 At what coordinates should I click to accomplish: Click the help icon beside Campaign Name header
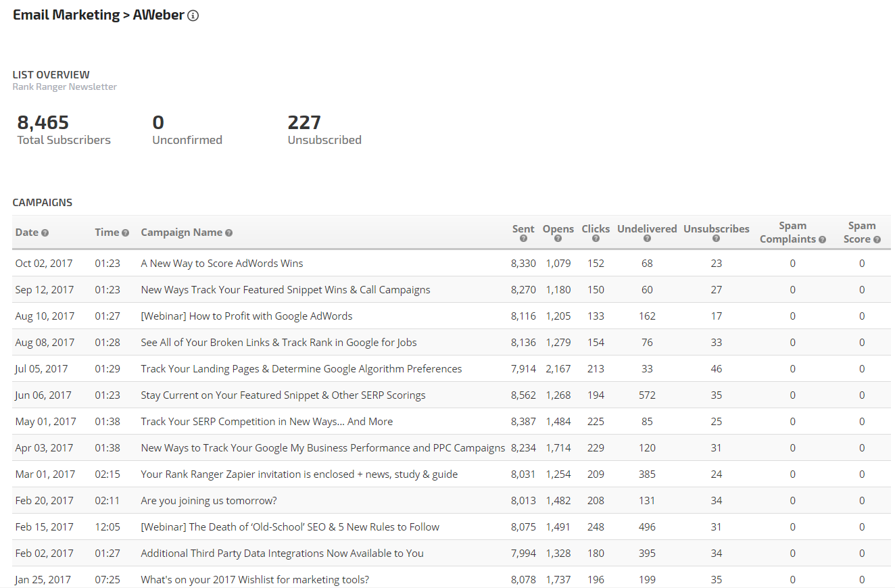[228, 233]
